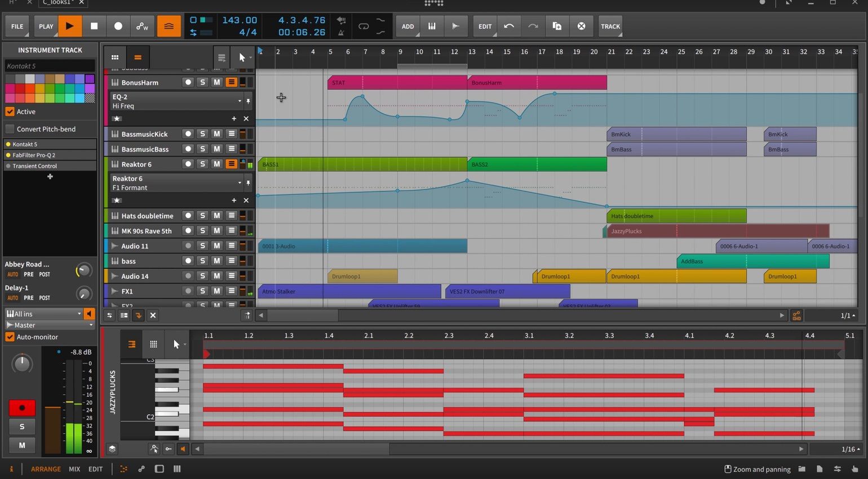Open the TRACK menu
The height and width of the screenshot is (479, 868).
click(x=610, y=26)
